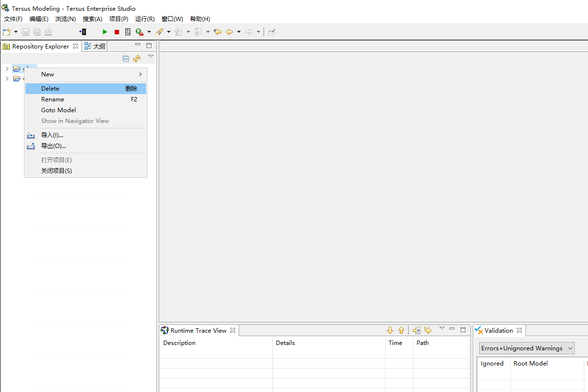Open the next annotation dropdown arrow

click(188, 32)
